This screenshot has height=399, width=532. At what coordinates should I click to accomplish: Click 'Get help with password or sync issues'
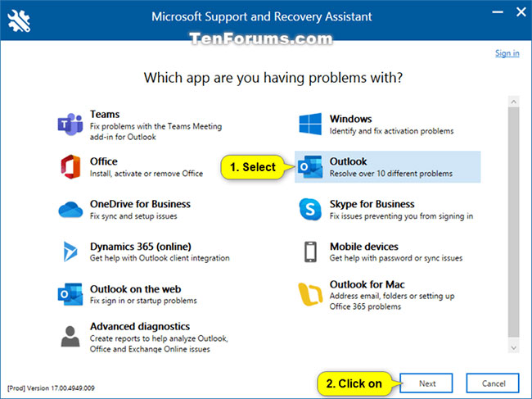pyautogui.click(x=396, y=258)
